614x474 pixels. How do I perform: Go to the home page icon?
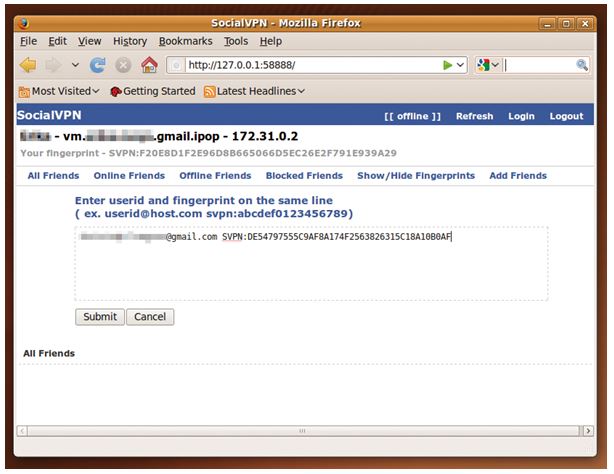click(x=149, y=65)
